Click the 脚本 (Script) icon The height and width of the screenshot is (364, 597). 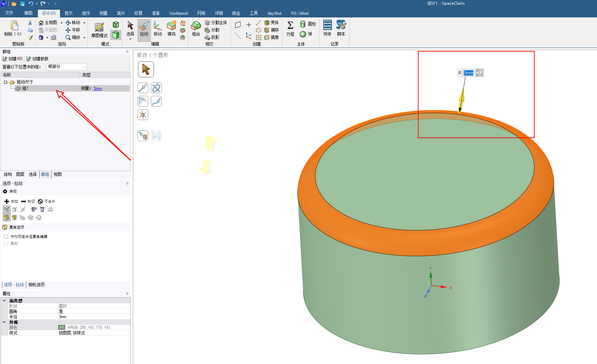(x=341, y=29)
